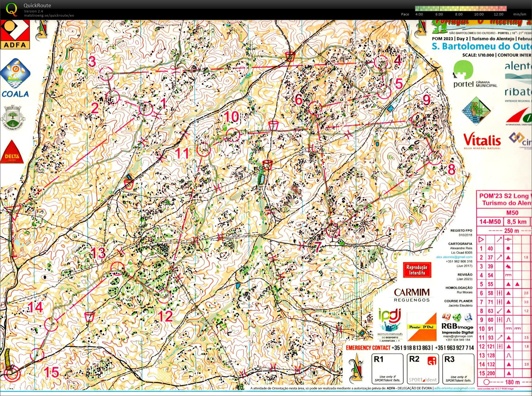This screenshot has height=396, width=532.
Task: Click the COALA logo
Action: [15, 78]
